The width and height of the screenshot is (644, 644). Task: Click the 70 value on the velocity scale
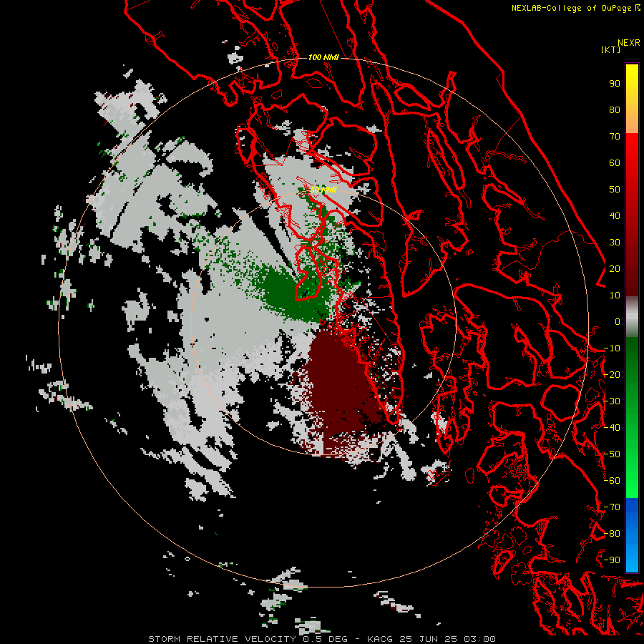point(615,137)
